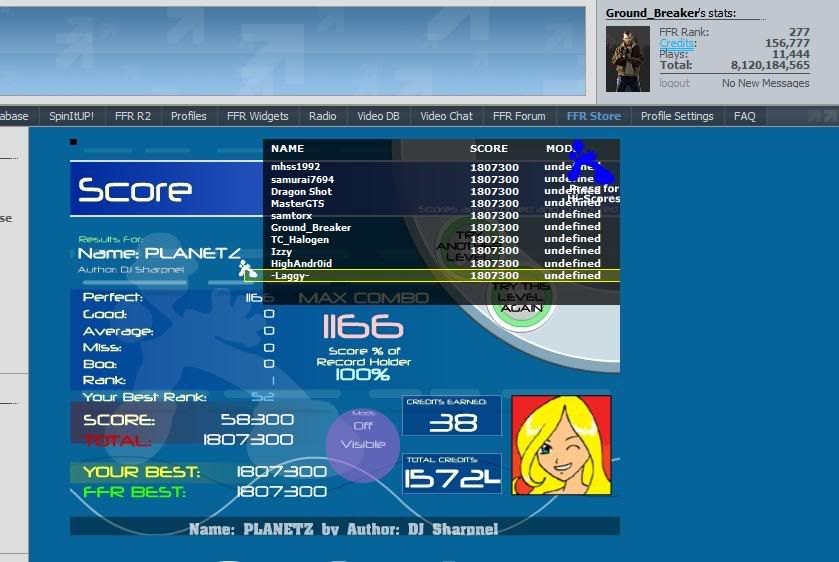839x562 pixels.
Task: Open the Video Chat tab
Action: (x=446, y=116)
